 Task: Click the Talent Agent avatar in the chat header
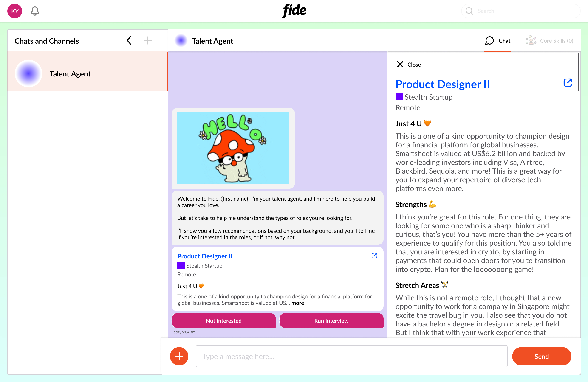[x=181, y=40]
